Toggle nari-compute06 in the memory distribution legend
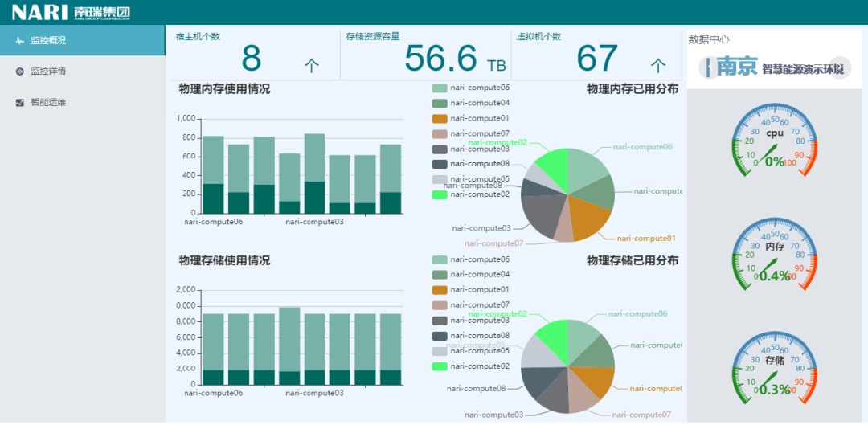The width and height of the screenshot is (868, 425). click(x=471, y=88)
